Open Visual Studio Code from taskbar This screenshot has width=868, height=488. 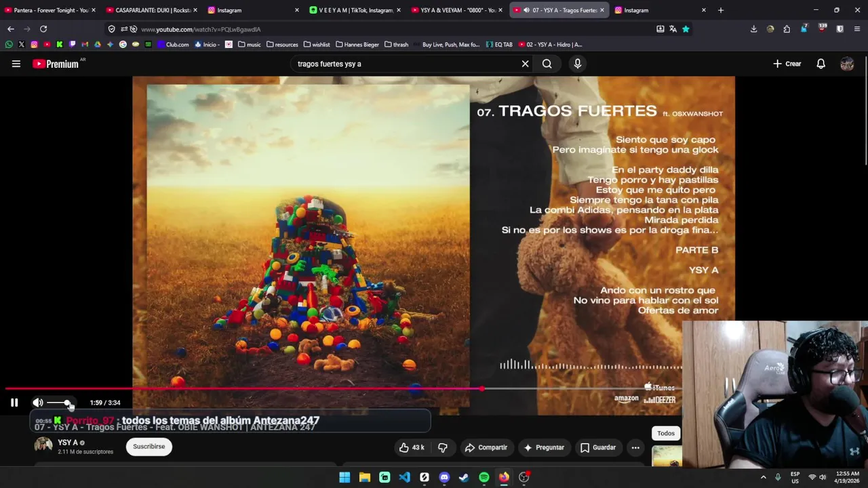404,477
